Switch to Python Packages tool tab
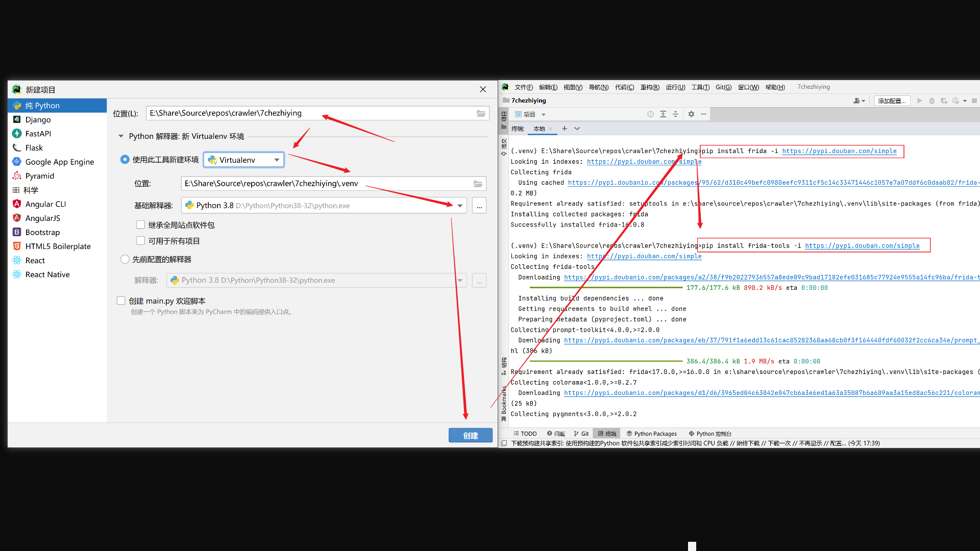 click(651, 434)
